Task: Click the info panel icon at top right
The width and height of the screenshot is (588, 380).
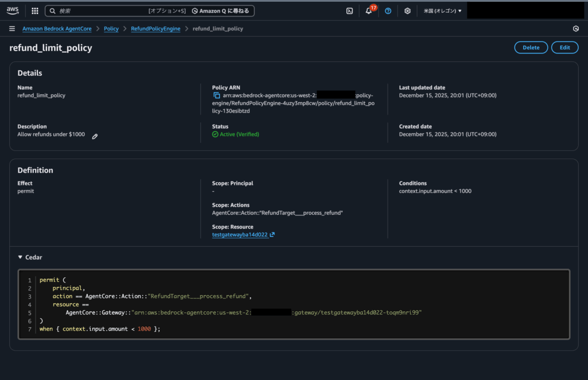Action: point(575,29)
